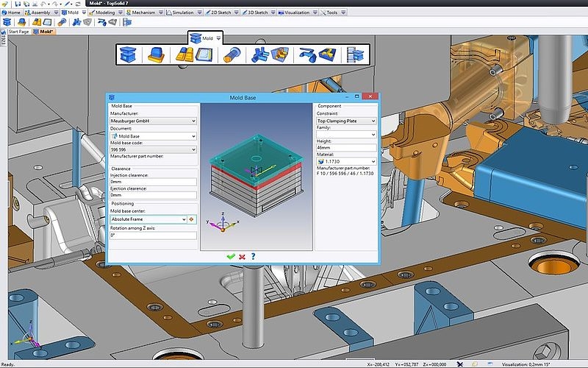Click the Visualization: 0,2mm 15° status text
The height and width of the screenshot is (368, 588).
tap(526, 364)
